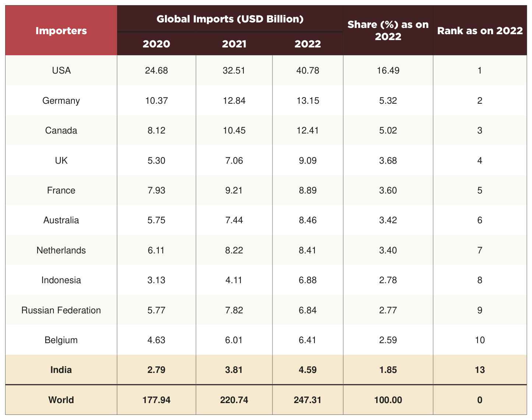Select Germany's share value "5.32"
The width and height of the screenshot is (532, 420).
(x=388, y=100)
